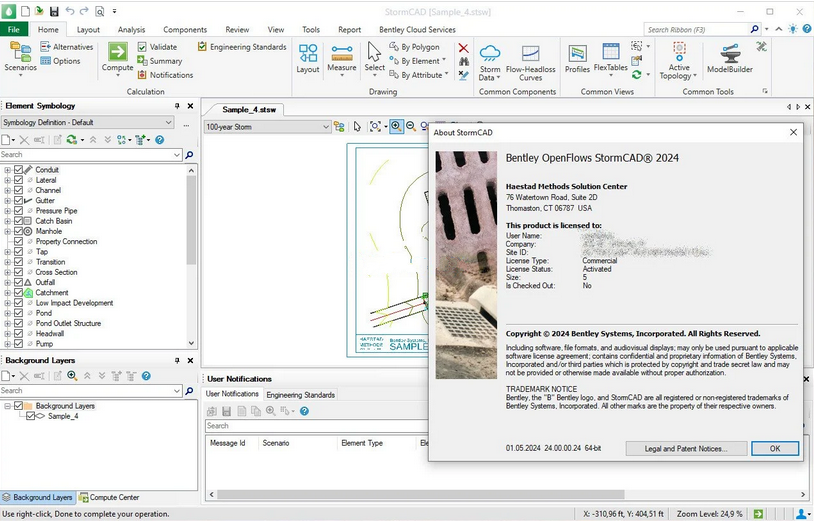Choose the Layout drawing tool

point(308,58)
